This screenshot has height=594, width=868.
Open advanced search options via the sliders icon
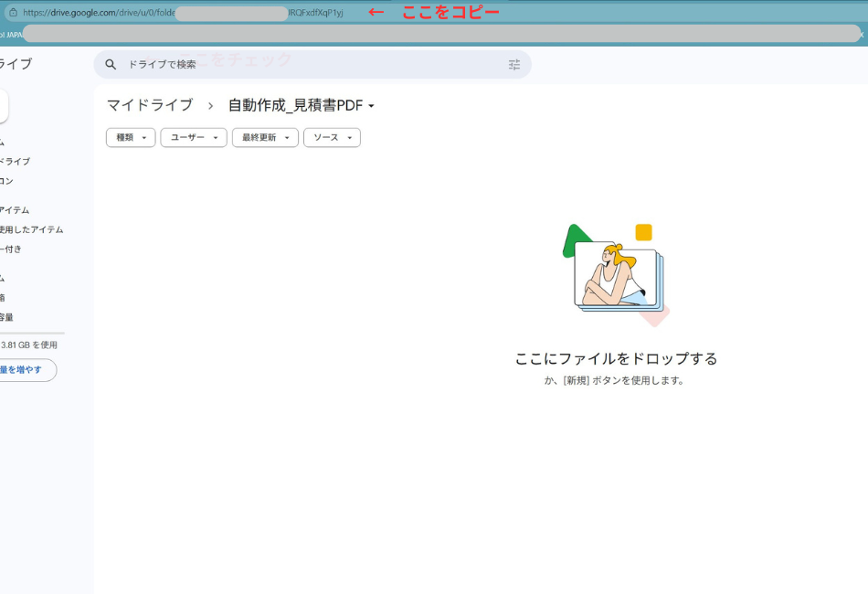tap(513, 64)
